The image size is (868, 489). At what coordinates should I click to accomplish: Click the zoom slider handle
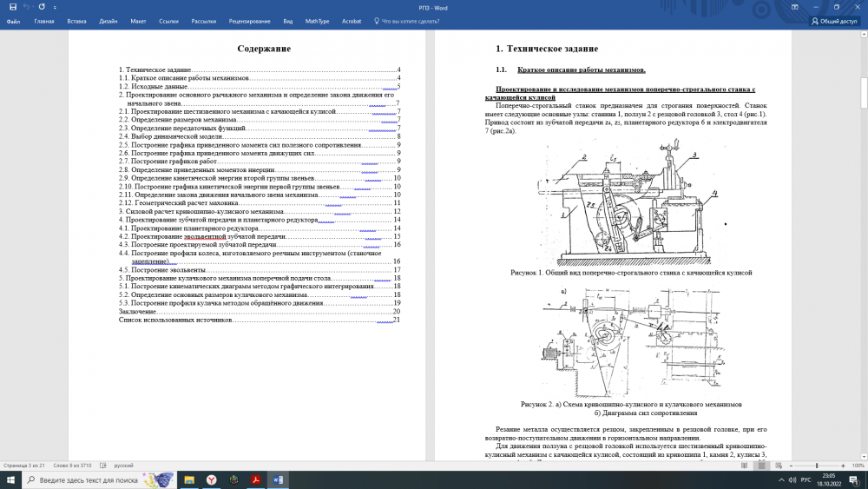tap(817, 466)
